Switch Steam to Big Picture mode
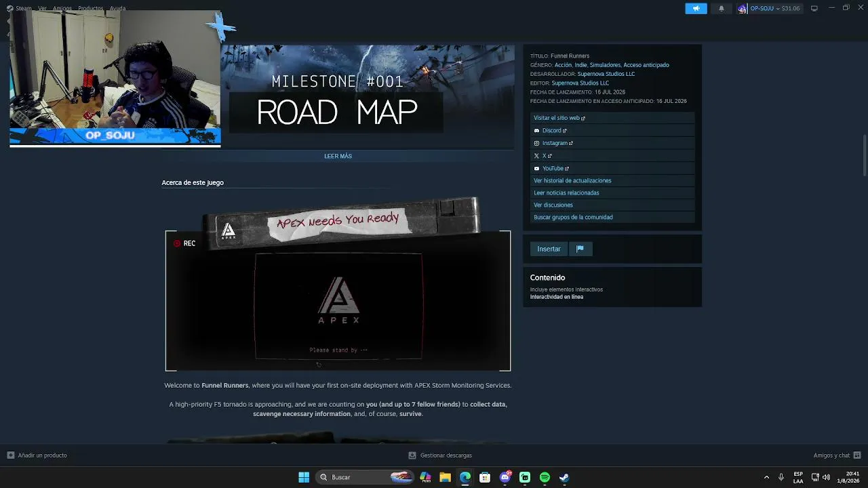Viewport: 868px width, 488px height. pyautogui.click(x=814, y=8)
